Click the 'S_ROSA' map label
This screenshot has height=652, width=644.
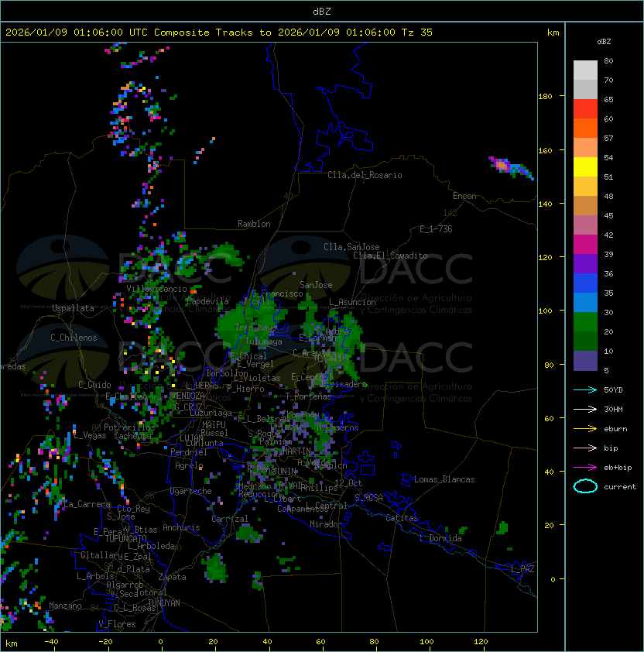tap(368, 498)
